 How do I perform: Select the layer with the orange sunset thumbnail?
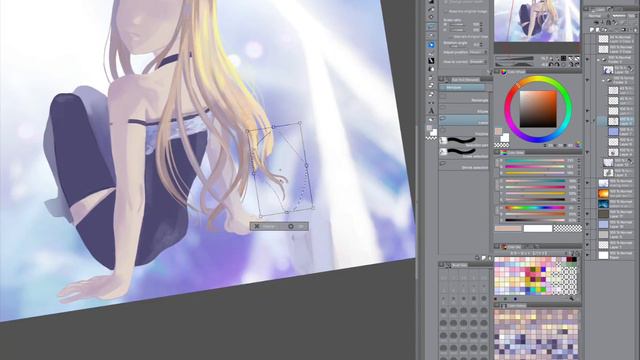pos(603,193)
